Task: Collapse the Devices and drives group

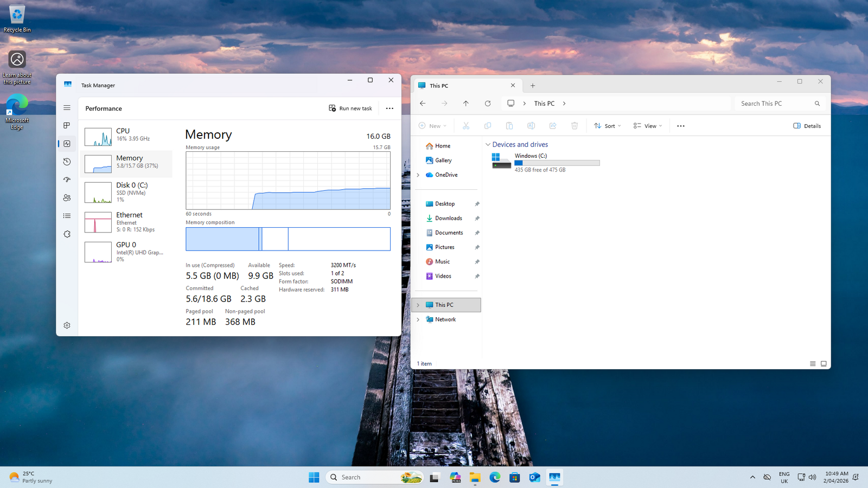Action: coord(488,145)
